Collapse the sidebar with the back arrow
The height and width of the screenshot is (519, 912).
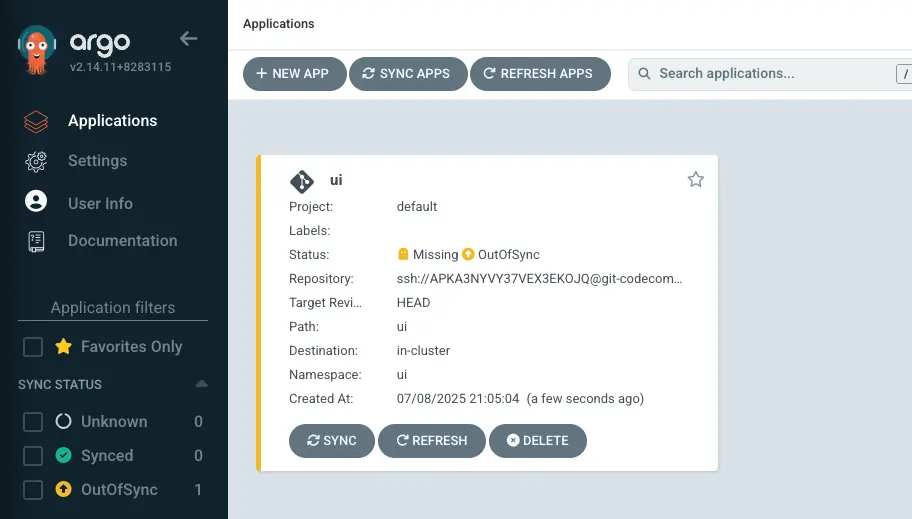(x=188, y=39)
